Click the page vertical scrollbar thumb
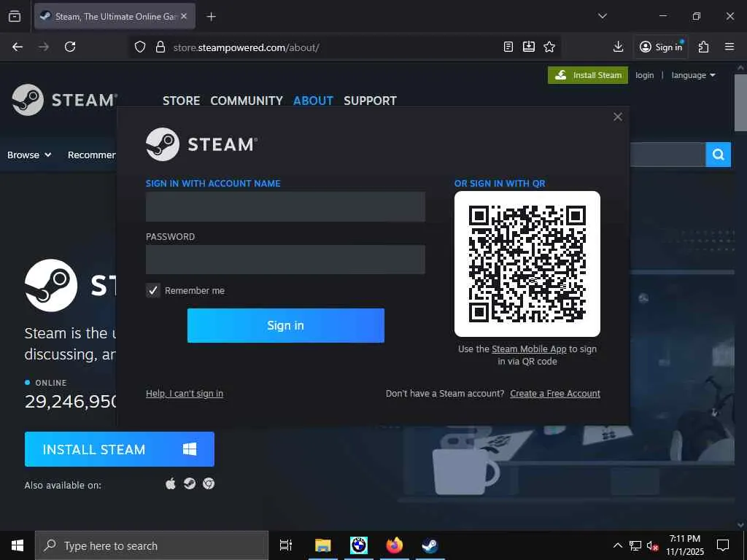747x560 pixels. (740, 102)
